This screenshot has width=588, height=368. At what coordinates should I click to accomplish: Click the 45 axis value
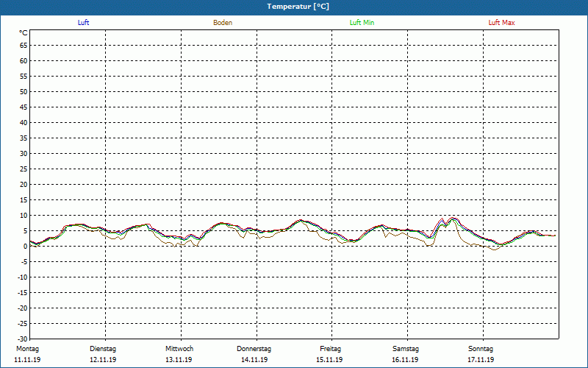(x=24, y=107)
